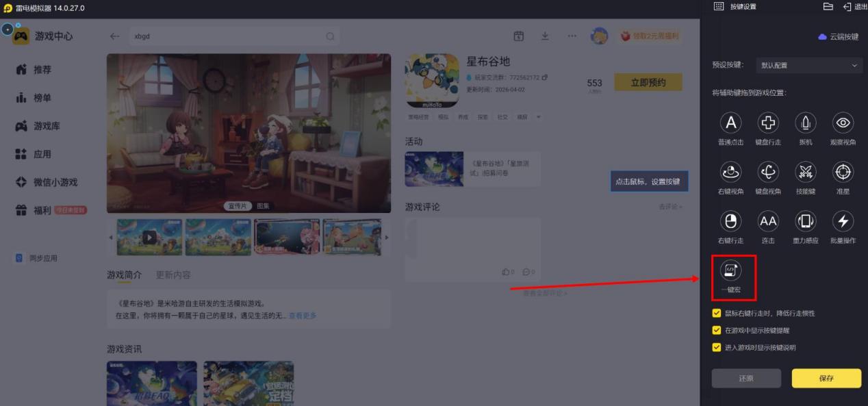Select the 键盘行走 keyboard D-pad icon
The height and width of the screenshot is (406, 868).
[x=768, y=123]
